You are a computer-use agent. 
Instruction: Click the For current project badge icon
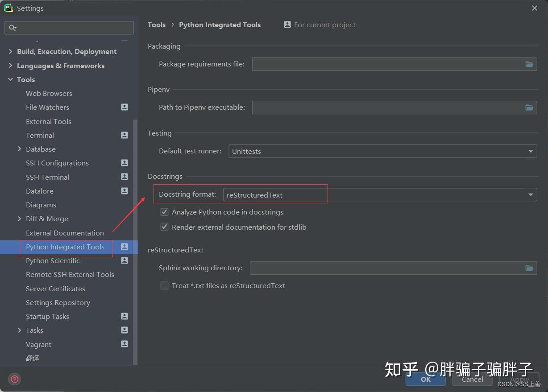point(287,25)
